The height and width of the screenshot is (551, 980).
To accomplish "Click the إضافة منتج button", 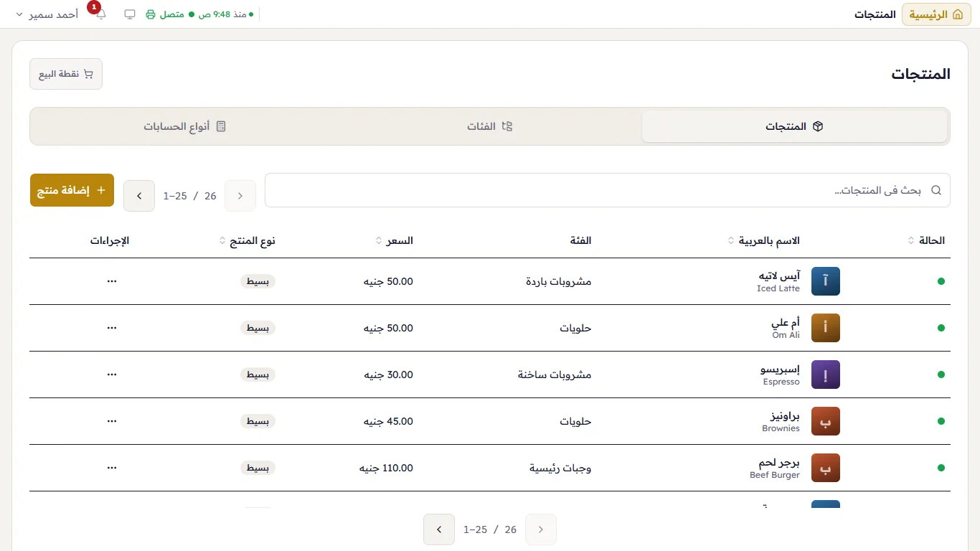I will pos(72,190).
